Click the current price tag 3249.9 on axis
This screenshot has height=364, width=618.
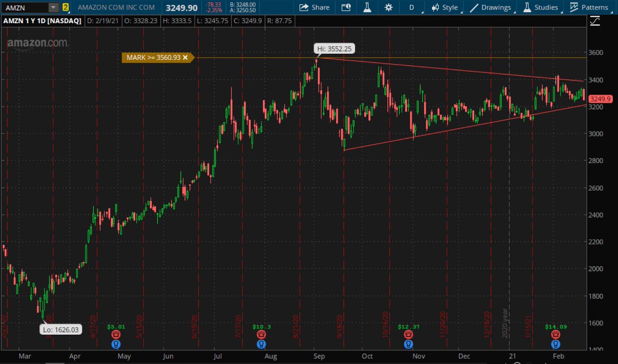pyautogui.click(x=599, y=99)
